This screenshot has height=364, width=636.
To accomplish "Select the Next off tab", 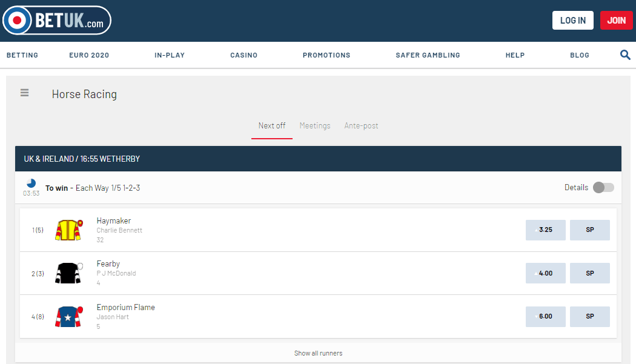I will [x=272, y=125].
